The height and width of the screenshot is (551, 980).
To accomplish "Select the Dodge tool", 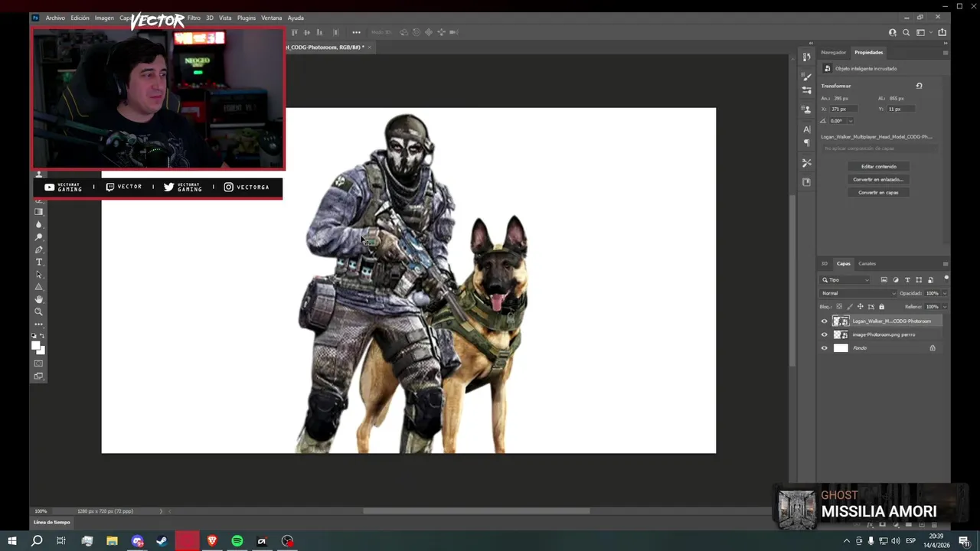I will [39, 237].
